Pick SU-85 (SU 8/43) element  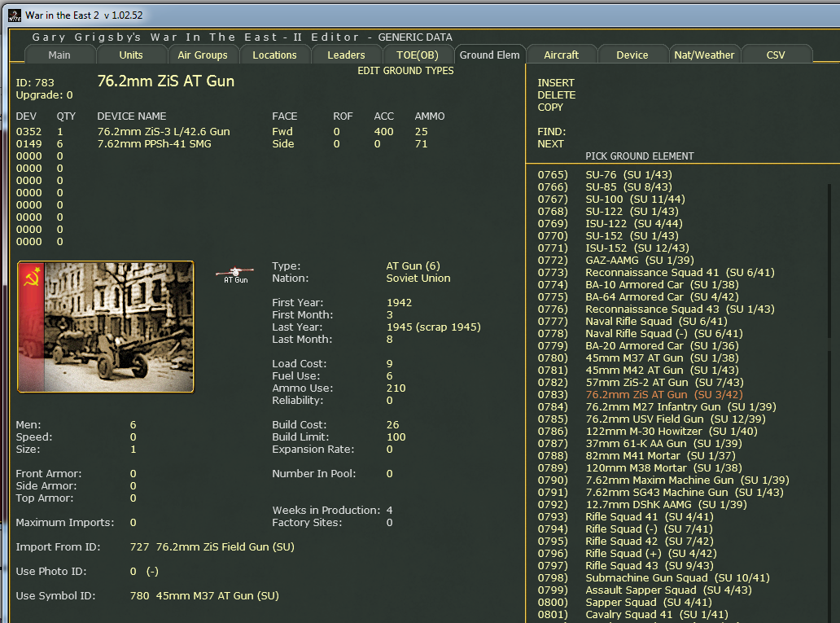tap(628, 187)
